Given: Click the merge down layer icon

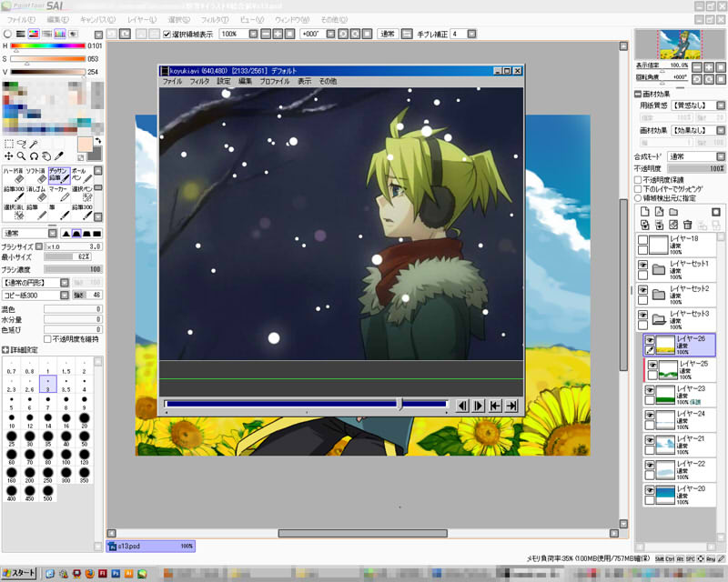Looking at the screenshot, I should 659,226.
